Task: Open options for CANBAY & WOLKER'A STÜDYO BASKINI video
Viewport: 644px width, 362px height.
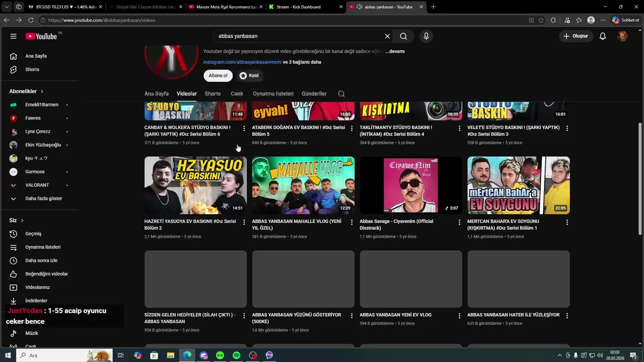Action: pos(244,129)
